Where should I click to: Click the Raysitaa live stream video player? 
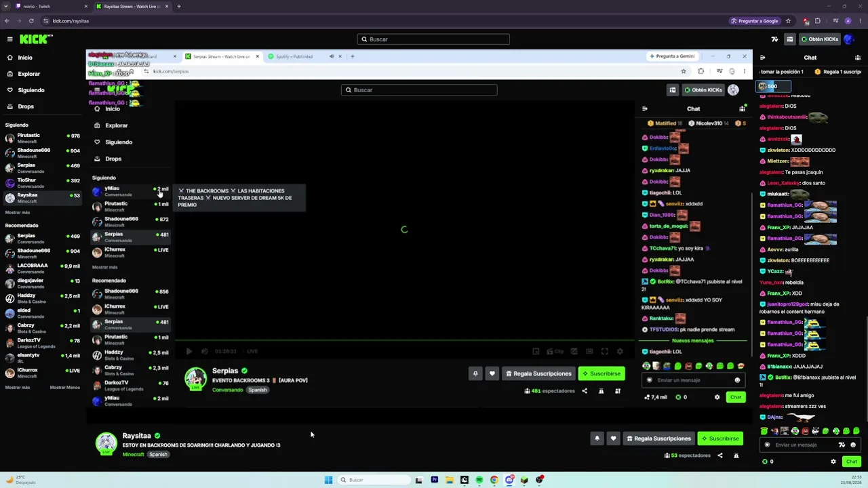pos(419,237)
